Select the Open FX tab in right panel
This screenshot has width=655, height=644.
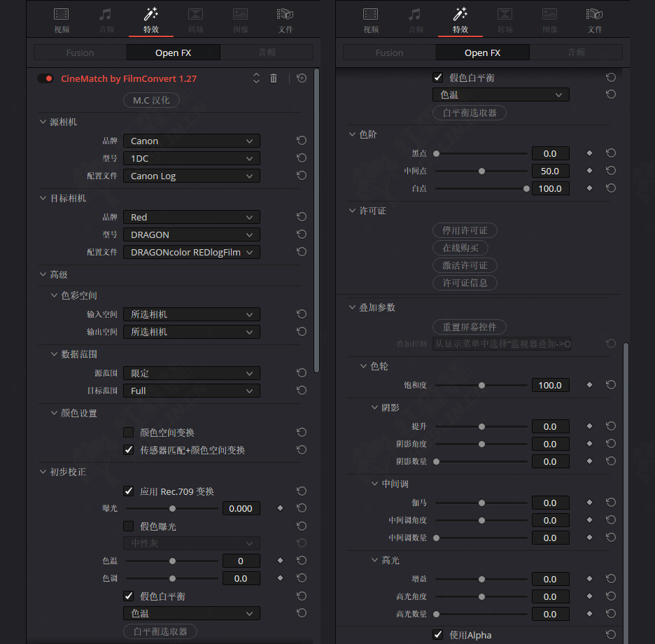click(482, 52)
